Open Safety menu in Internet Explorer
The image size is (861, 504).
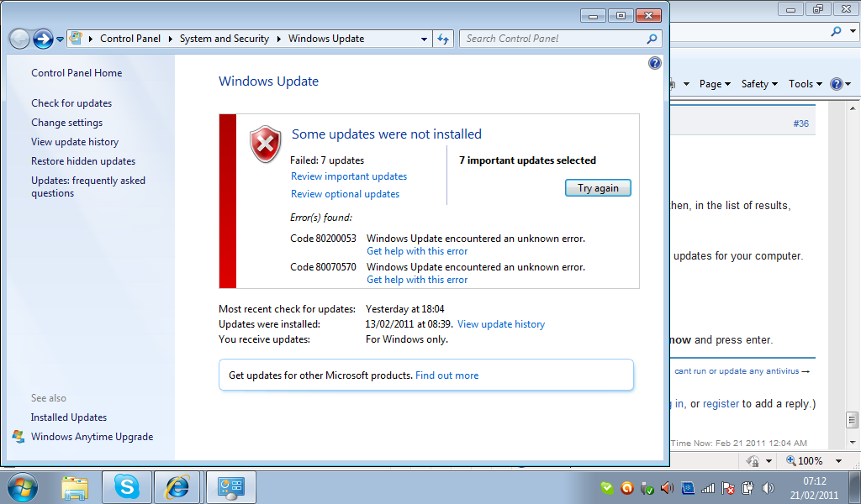pos(759,84)
